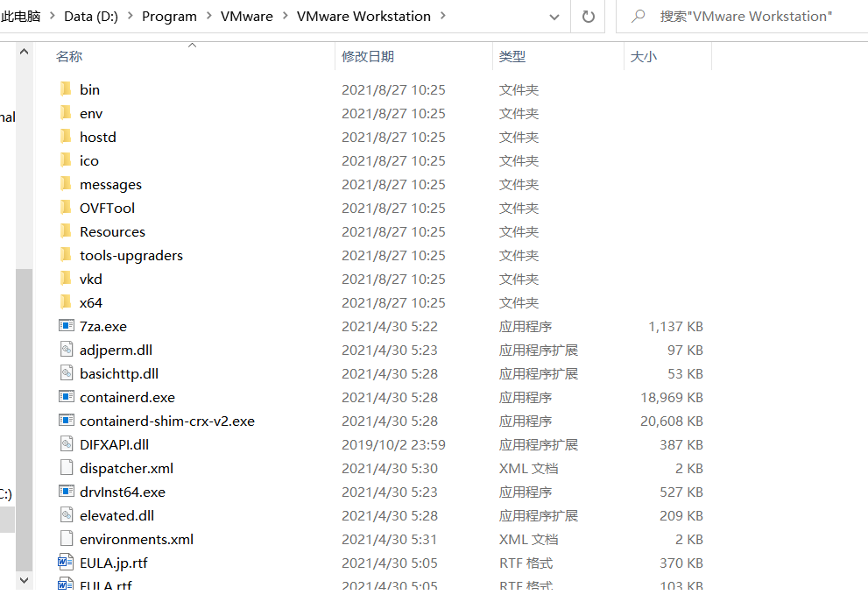Click the dispatcher.xml document icon

coord(67,468)
